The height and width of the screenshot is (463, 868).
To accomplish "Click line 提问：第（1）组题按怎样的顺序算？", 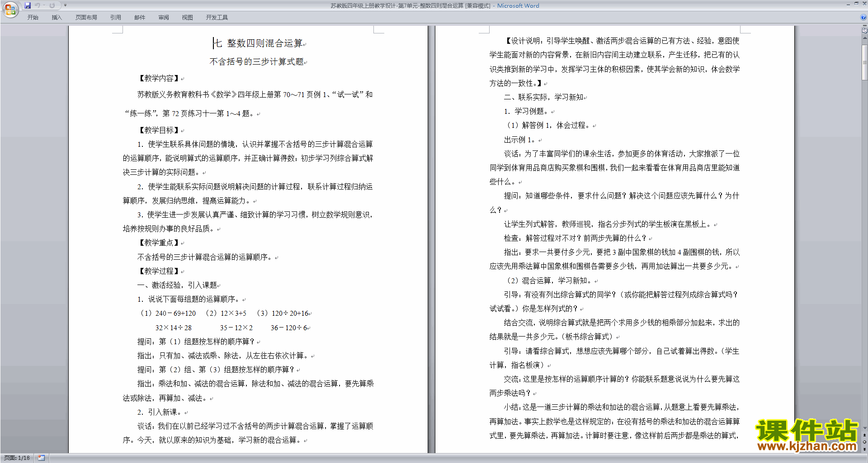I will coord(196,341).
